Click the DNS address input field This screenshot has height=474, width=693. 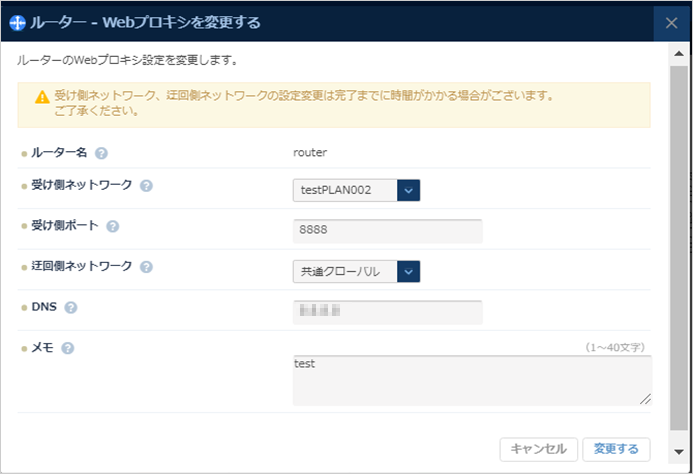[x=388, y=312]
